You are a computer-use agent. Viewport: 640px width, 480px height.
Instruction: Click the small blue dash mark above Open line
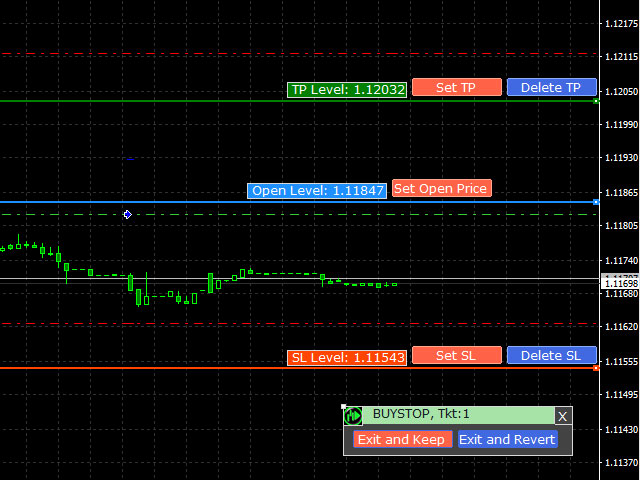pyautogui.click(x=130, y=159)
